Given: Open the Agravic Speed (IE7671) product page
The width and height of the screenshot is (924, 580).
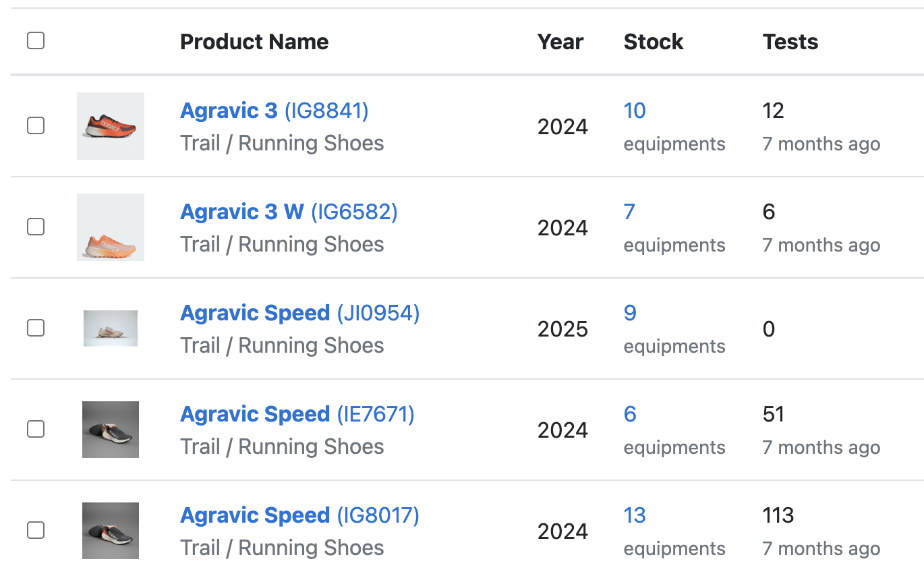Looking at the screenshot, I should click(x=256, y=413).
